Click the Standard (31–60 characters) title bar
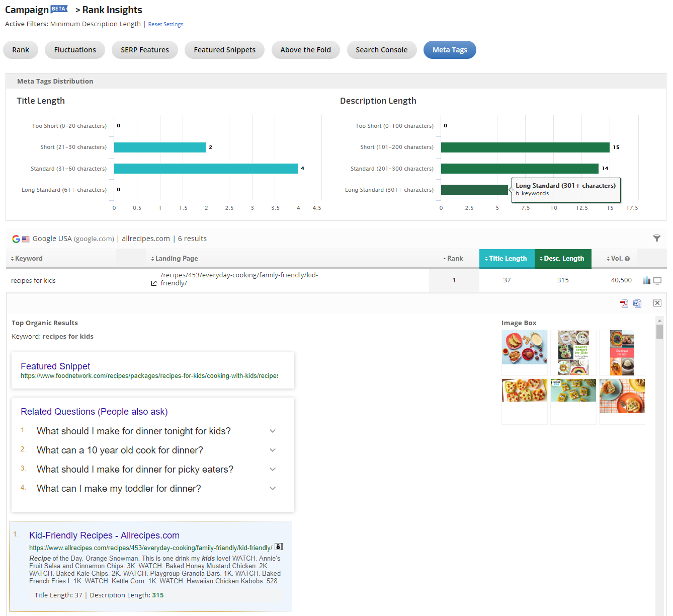This screenshot has width=673, height=616. coord(206,169)
